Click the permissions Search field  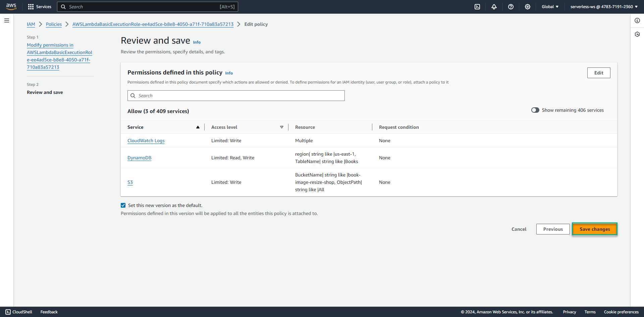tap(236, 96)
